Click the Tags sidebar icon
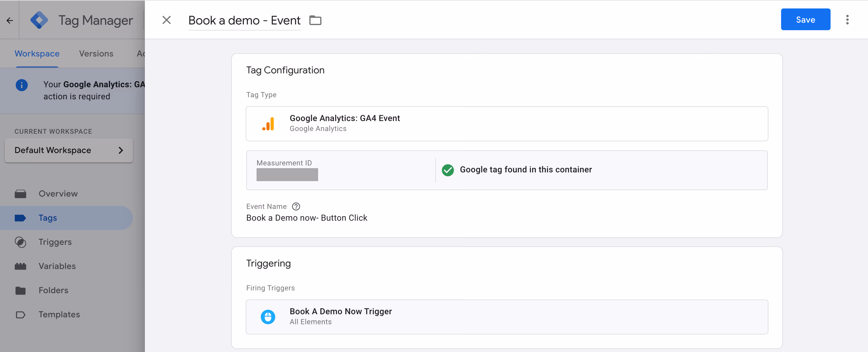868x352 pixels. [21, 218]
